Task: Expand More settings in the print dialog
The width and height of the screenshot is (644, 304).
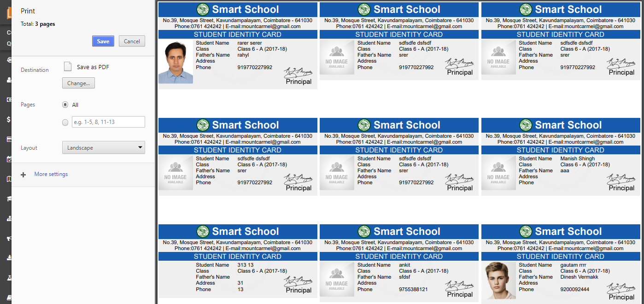Action: tap(51, 174)
